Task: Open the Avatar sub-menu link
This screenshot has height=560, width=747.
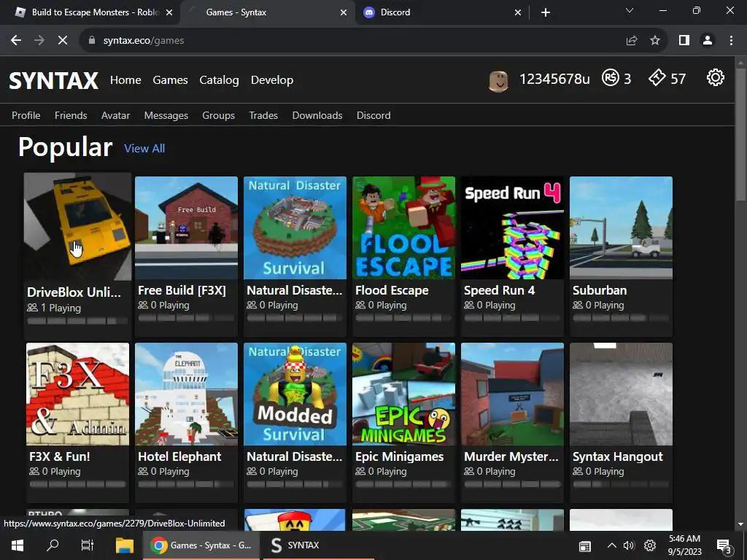Action: 115,115
